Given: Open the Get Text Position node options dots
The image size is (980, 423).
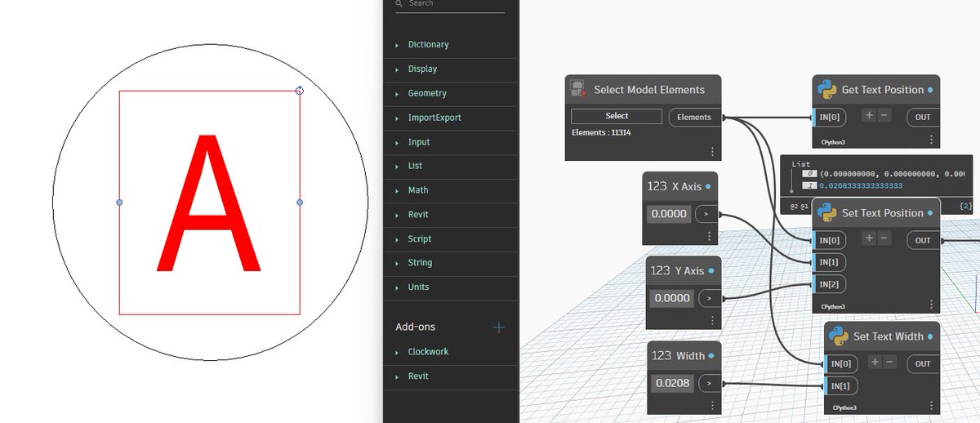Looking at the screenshot, I should coord(931,140).
